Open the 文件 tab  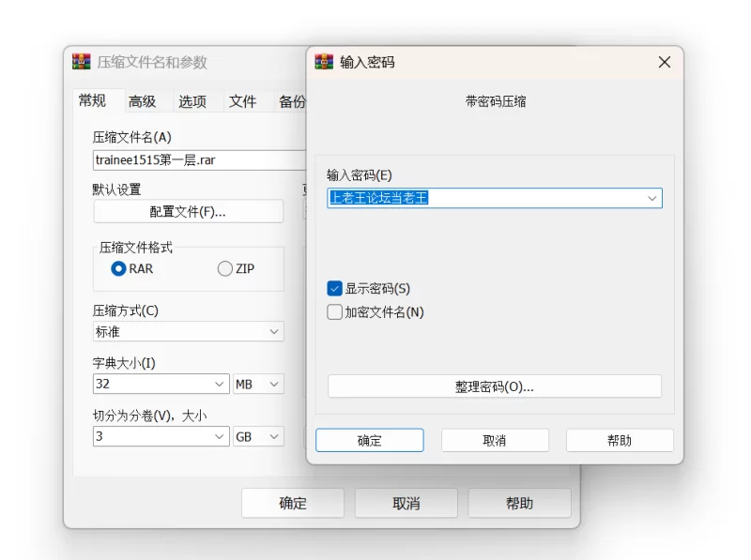243,101
